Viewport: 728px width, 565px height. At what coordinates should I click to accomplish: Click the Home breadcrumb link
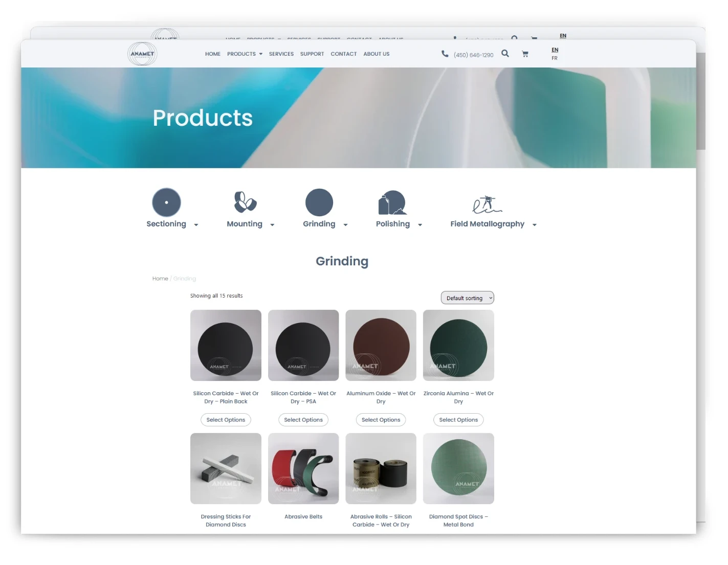click(160, 279)
